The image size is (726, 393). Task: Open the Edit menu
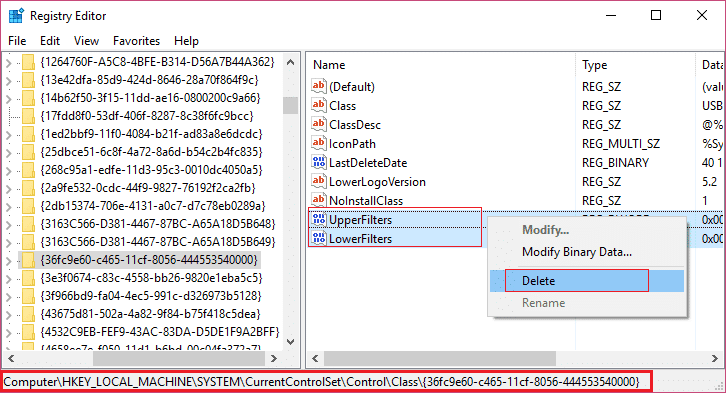(50, 41)
